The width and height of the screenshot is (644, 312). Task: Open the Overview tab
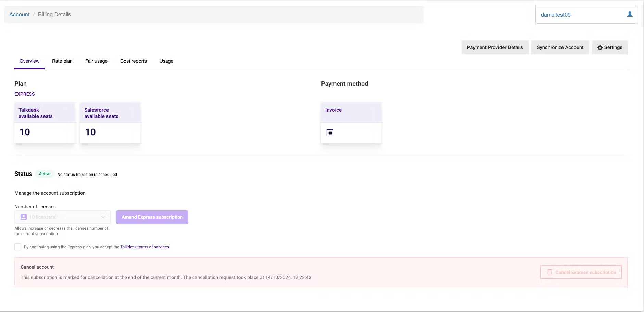point(29,61)
